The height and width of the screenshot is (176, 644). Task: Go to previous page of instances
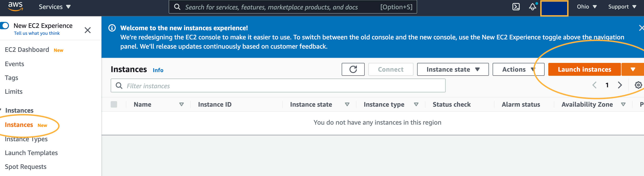point(594,85)
